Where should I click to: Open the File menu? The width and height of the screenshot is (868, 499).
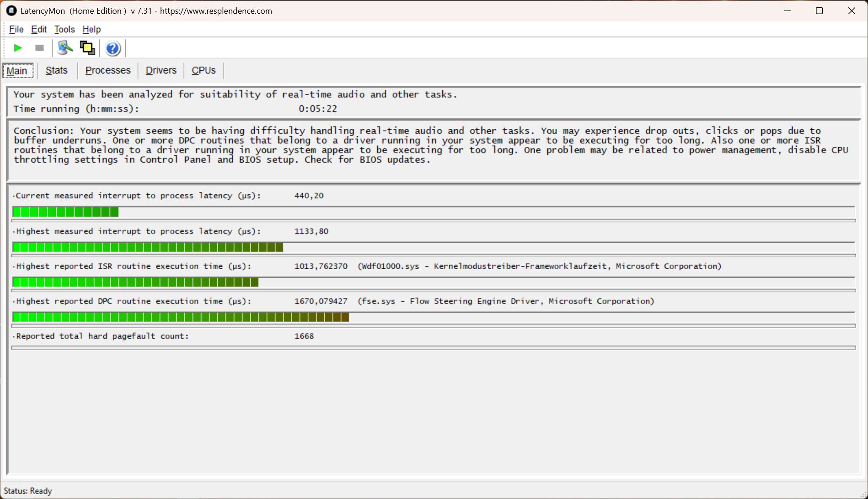pos(16,29)
